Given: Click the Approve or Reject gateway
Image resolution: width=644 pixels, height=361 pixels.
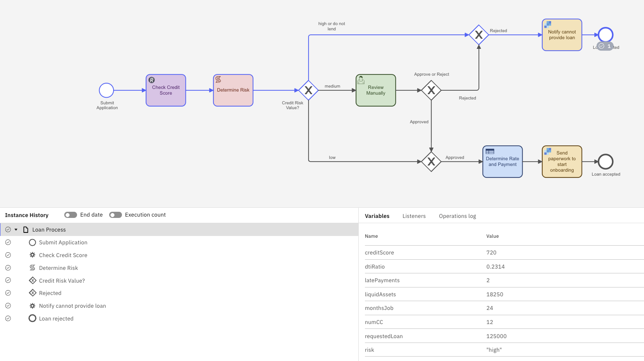Looking at the screenshot, I should pos(431,90).
